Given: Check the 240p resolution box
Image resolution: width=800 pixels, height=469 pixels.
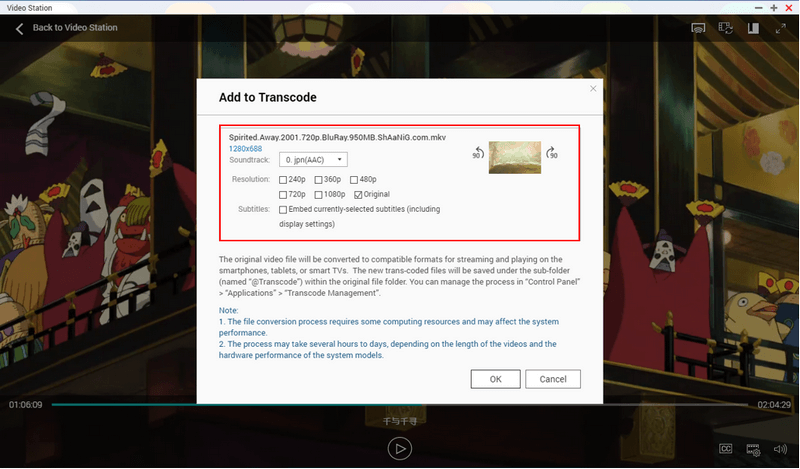Looking at the screenshot, I should click(283, 180).
